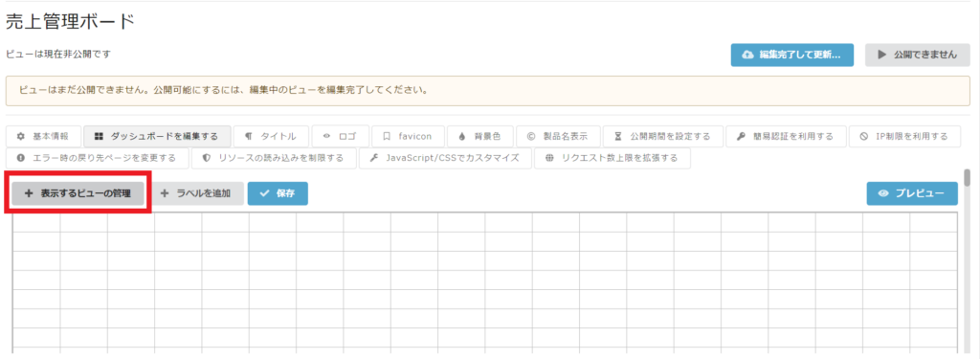
Task: Click the 売上管理ボード heading text
Action: point(70,22)
